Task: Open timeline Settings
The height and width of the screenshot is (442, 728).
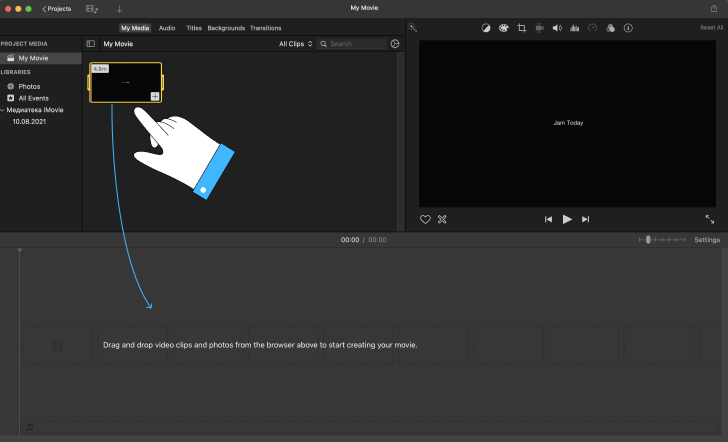Action: point(707,240)
